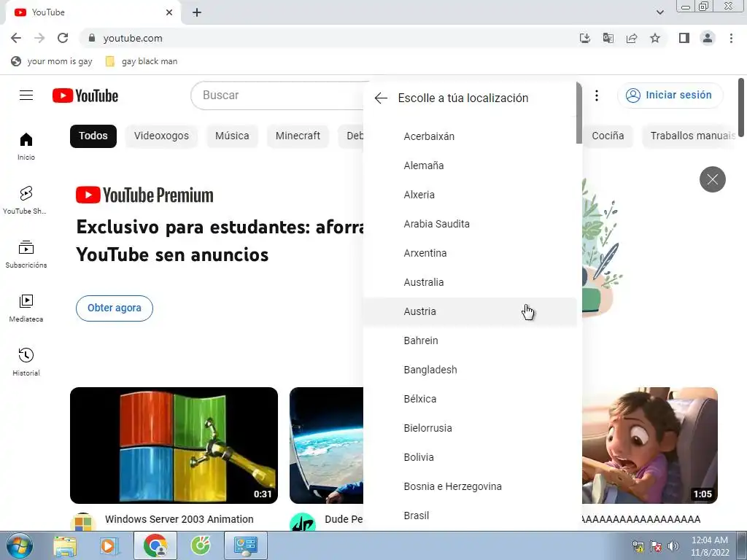This screenshot has height=560, width=747.
Task: Go back from the location list
Action: (x=381, y=98)
